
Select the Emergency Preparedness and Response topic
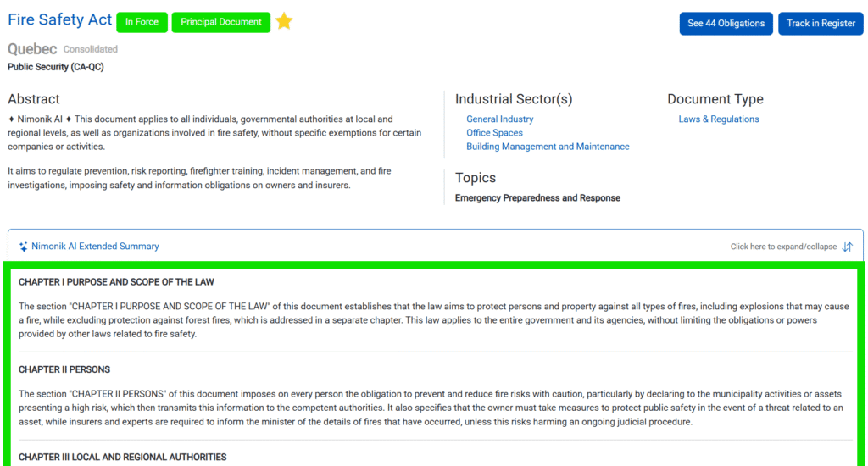537,198
